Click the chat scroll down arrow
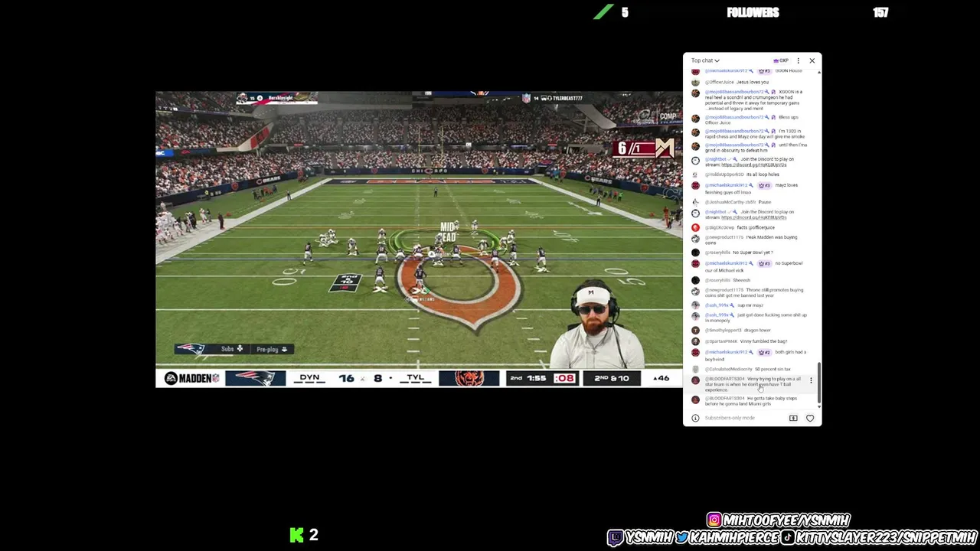980x551 pixels. coord(819,408)
